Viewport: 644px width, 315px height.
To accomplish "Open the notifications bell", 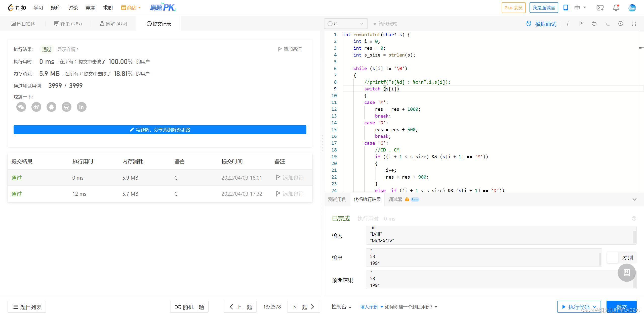I will coord(616,8).
